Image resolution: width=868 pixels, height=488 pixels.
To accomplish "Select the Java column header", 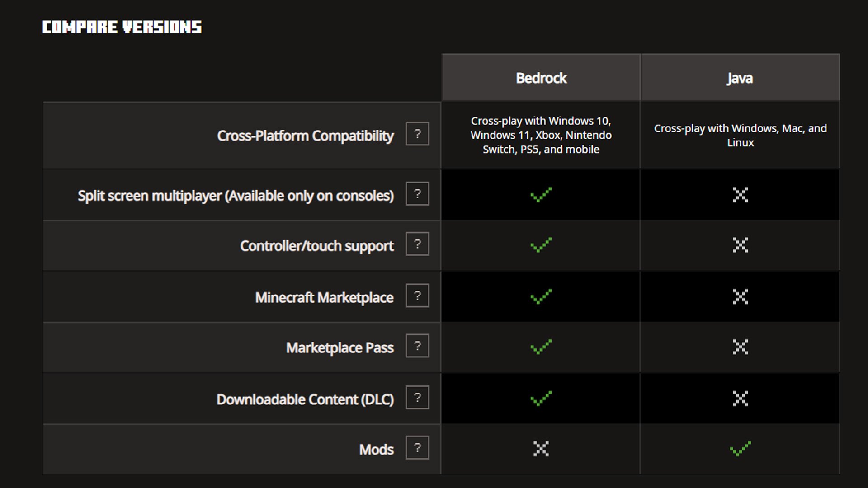I will (740, 77).
